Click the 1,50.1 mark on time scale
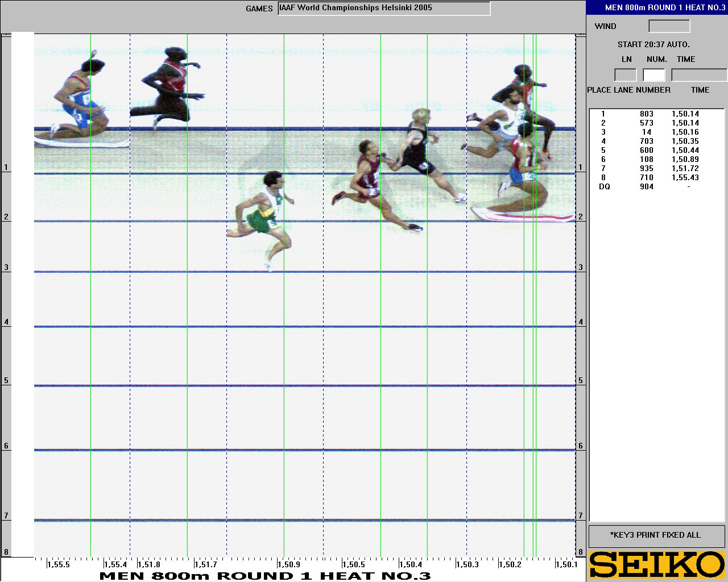 pos(566,564)
